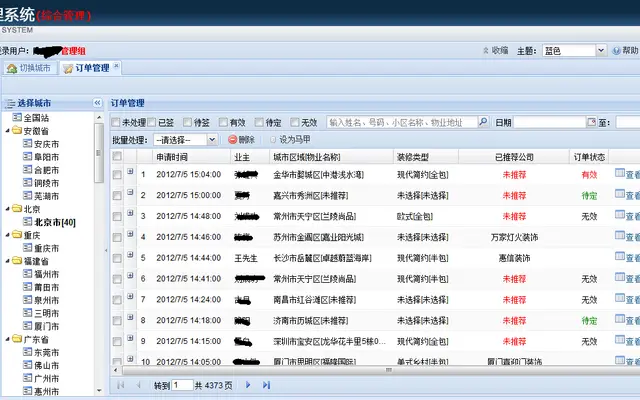The image size is (640, 400).
Task: Click the 安徽省 folder icon
Action: click(17, 131)
